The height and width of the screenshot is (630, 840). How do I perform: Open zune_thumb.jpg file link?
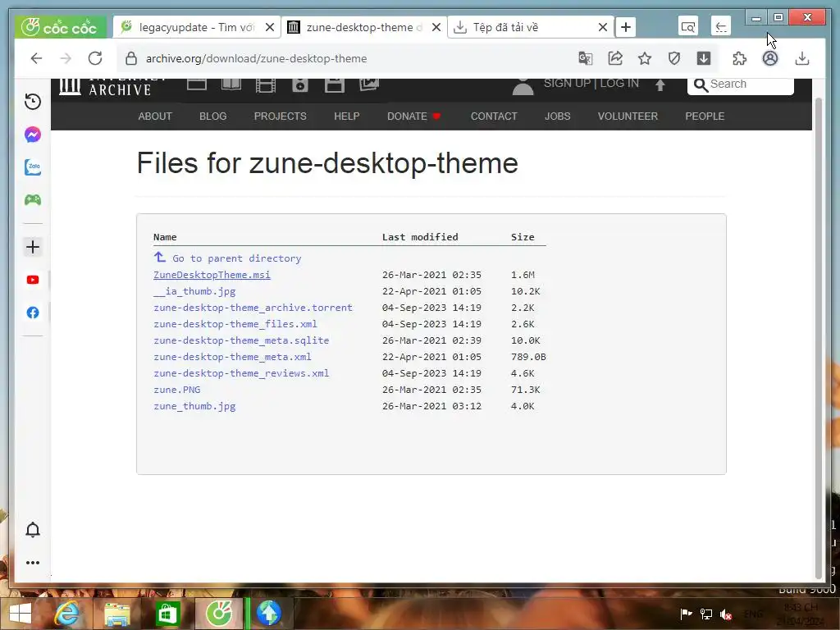[x=194, y=406]
